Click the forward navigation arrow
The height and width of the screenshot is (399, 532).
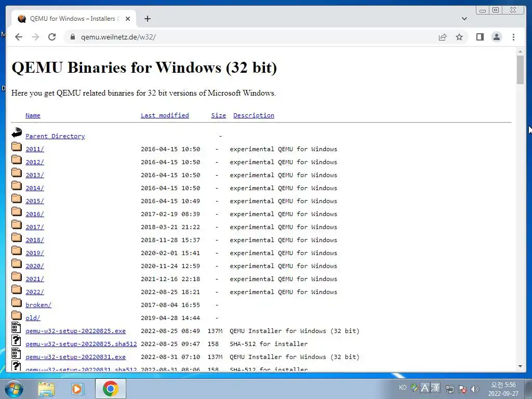click(35, 37)
